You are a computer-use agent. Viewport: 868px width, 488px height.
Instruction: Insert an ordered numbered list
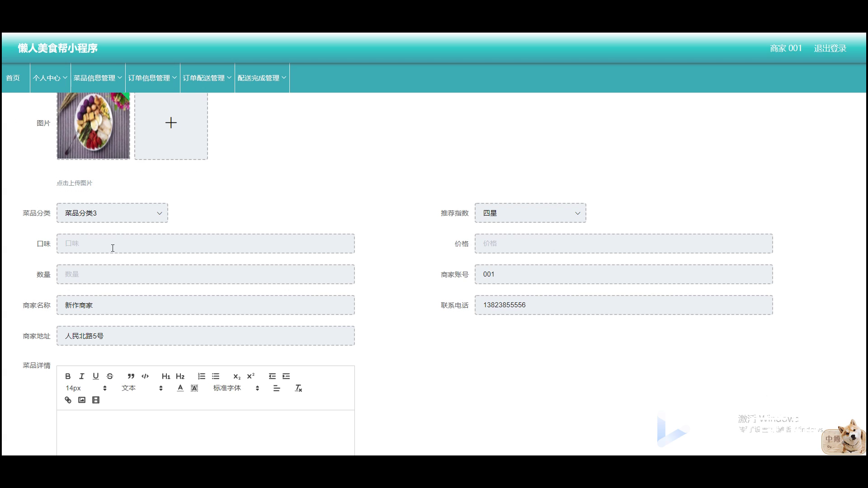click(x=202, y=376)
